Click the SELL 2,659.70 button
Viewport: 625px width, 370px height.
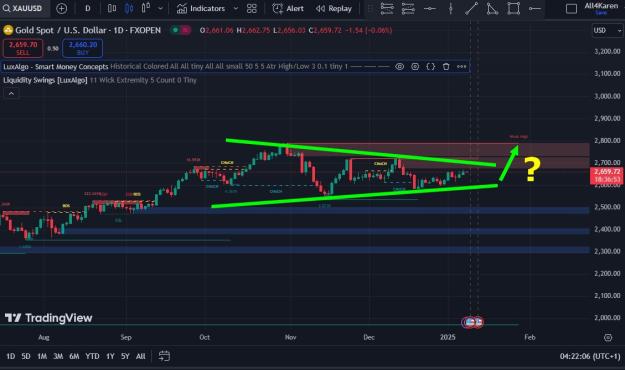pyautogui.click(x=23, y=48)
